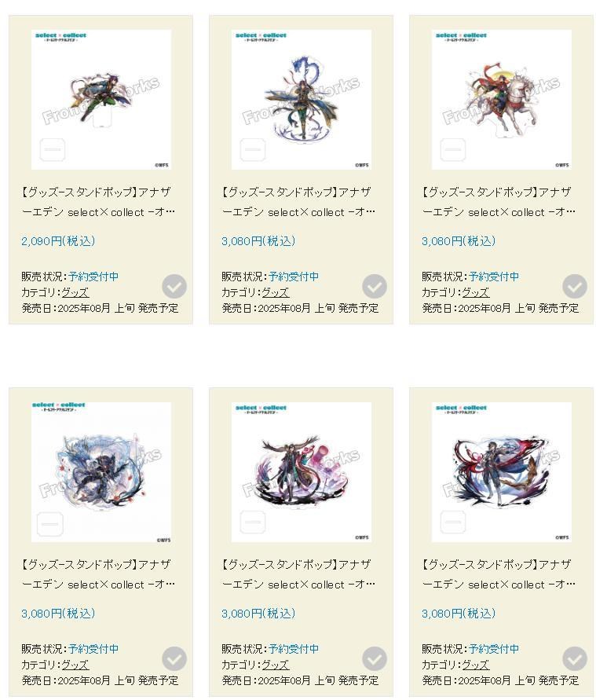Toggle checkmark on the bottom-middle antlered character card

pyautogui.click(x=375, y=658)
